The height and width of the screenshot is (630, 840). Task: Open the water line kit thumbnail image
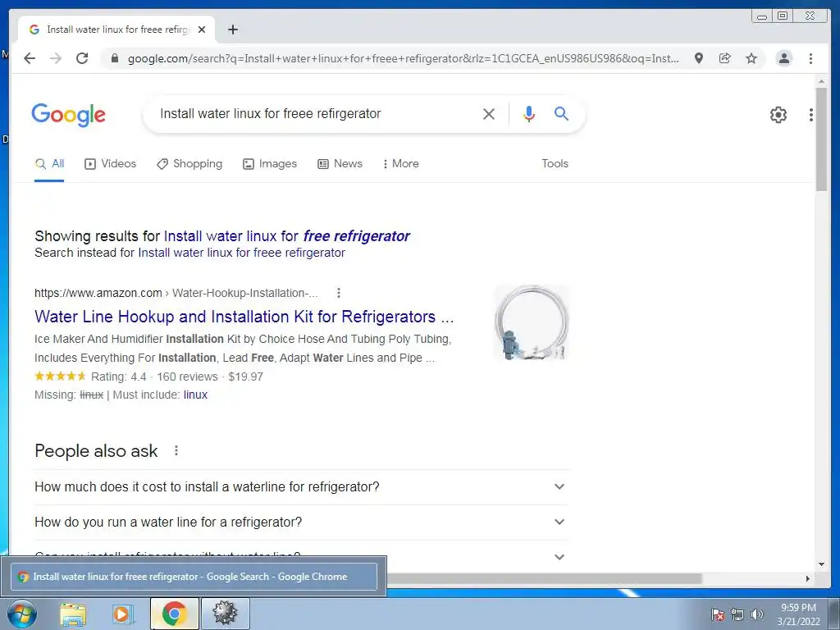(x=531, y=323)
